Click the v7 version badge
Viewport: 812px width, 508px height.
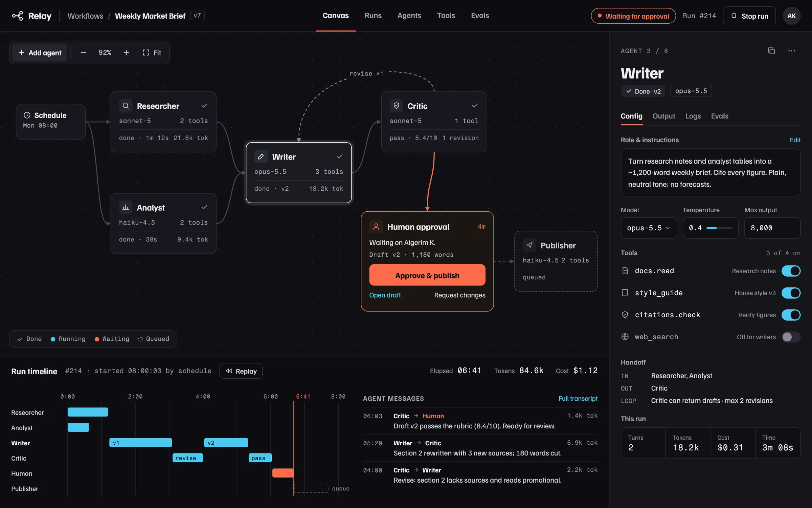pyautogui.click(x=197, y=16)
